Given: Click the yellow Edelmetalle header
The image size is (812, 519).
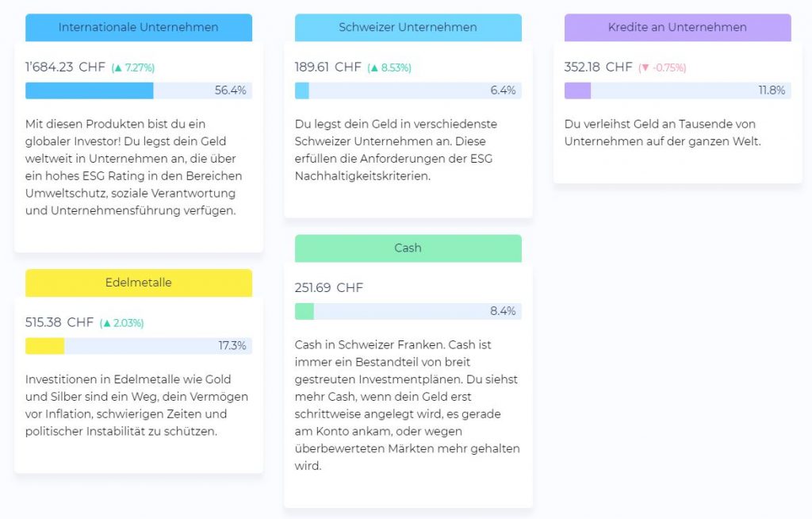Looking at the screenshot, I should pyautogui.click(x=139, y=283).
